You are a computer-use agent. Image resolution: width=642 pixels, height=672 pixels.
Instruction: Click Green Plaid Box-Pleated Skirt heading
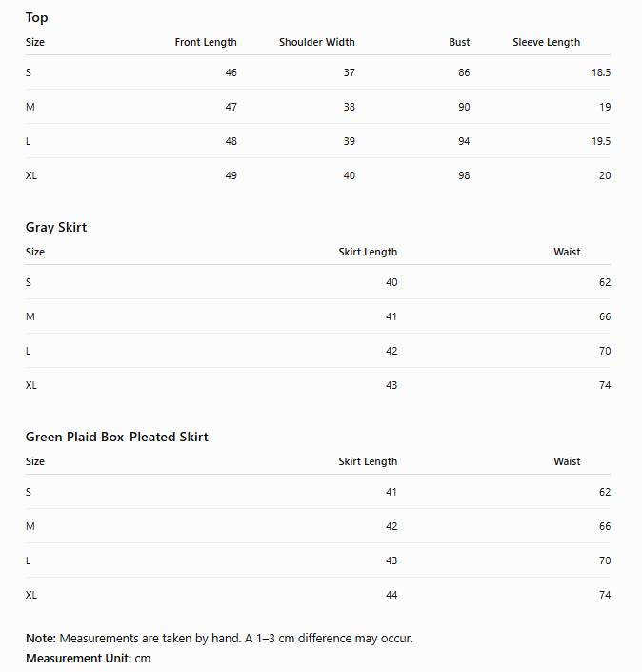117,437
